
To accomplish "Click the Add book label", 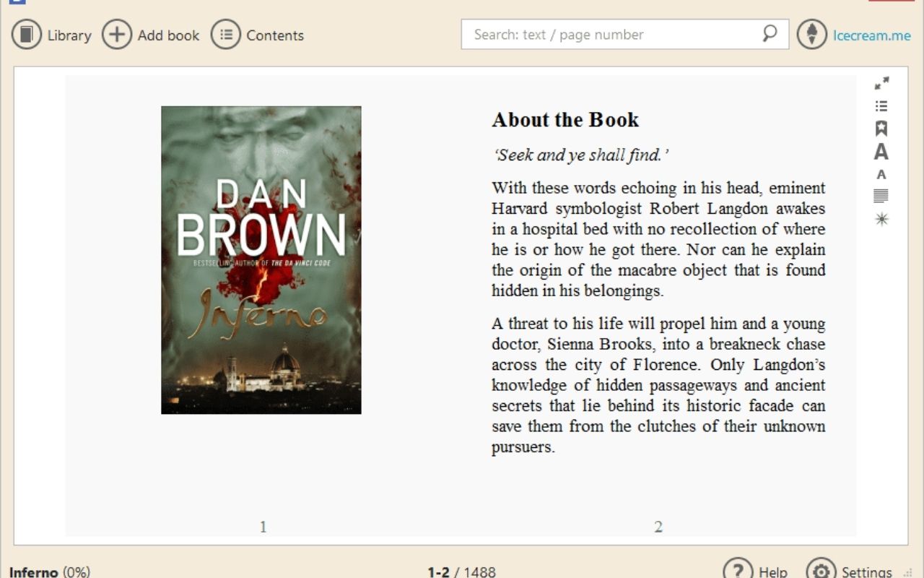I will click(168, 35).
